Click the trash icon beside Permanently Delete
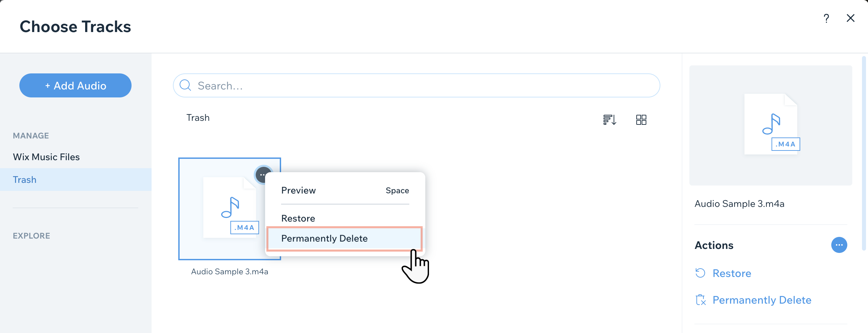The image size is (868, 333). pyautogui.click(x=700, y=300)
